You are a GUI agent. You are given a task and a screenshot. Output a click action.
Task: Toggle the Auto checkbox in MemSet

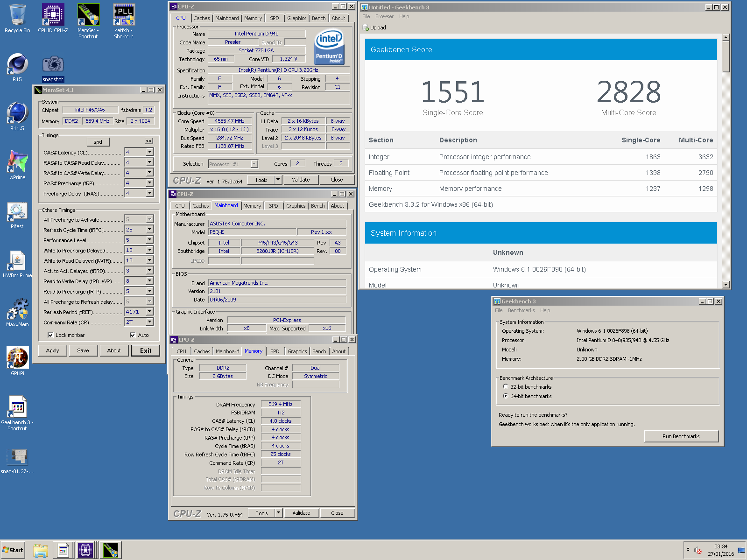133,335
